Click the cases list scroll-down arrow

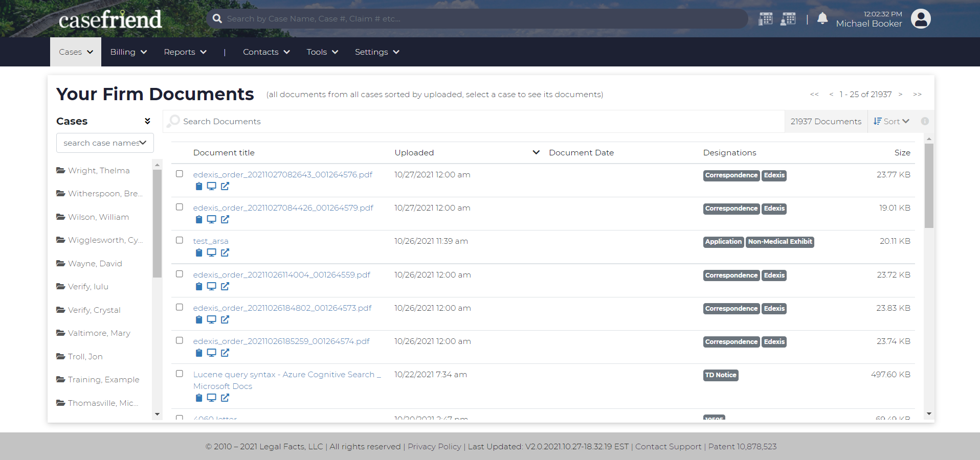coord(157,414)
